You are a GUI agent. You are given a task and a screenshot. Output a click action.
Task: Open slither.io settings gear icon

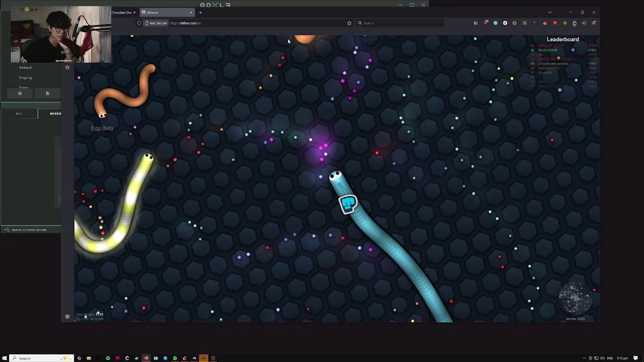67,317
